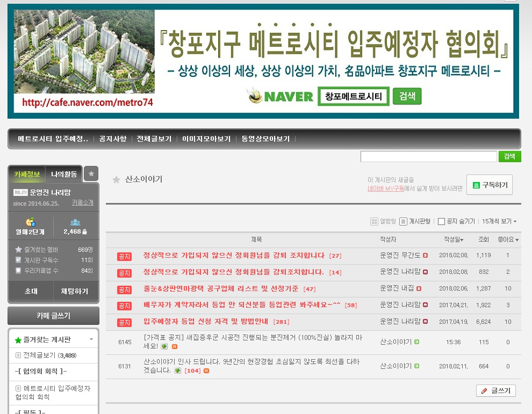532x414 pixels.
Task: Click 공지 badge on the 입주예정자 등업 신청 row
Action: 124,323
